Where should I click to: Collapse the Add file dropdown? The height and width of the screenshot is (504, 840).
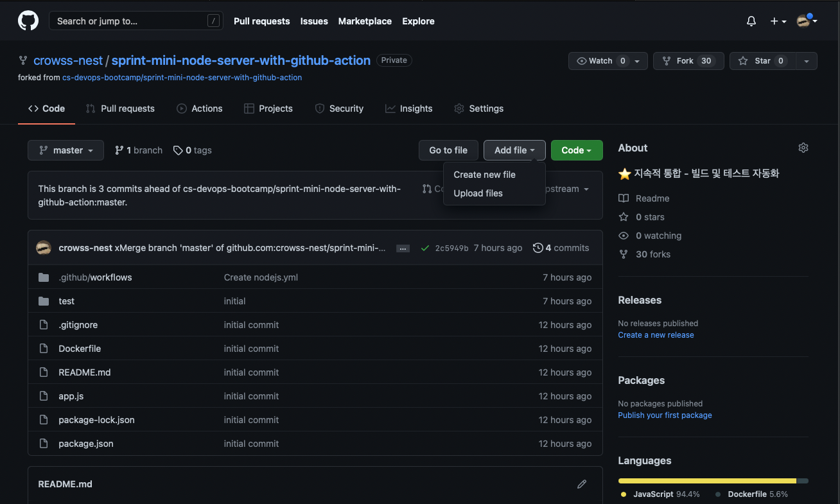(514, 150)
